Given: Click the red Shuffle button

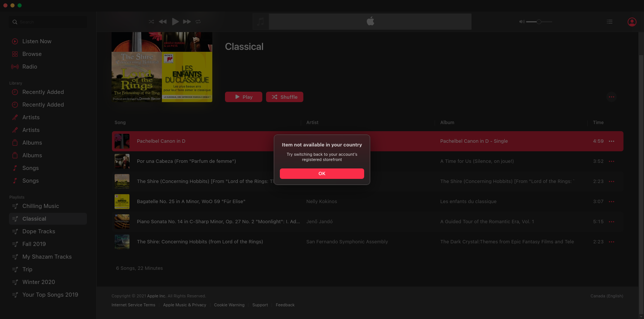Looking at the screenshot, I should [285, 97].
